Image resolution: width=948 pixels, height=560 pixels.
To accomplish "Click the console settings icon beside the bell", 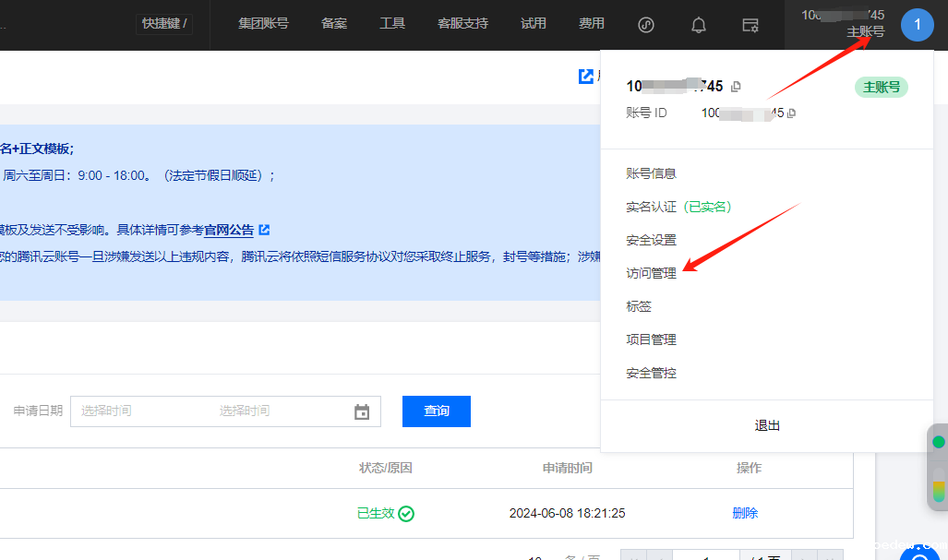I will pyautogui.click(x=750, y=25).
